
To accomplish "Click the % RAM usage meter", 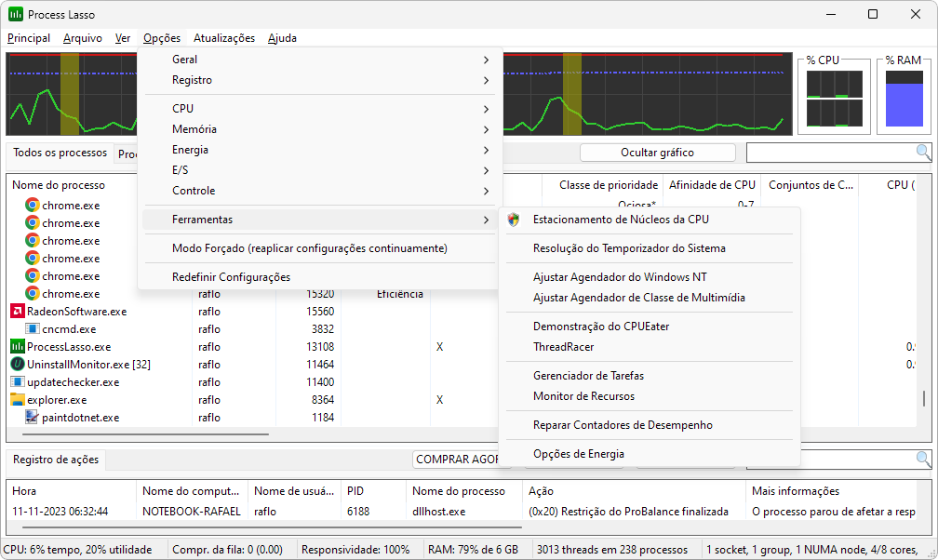I will coord(904,98).
